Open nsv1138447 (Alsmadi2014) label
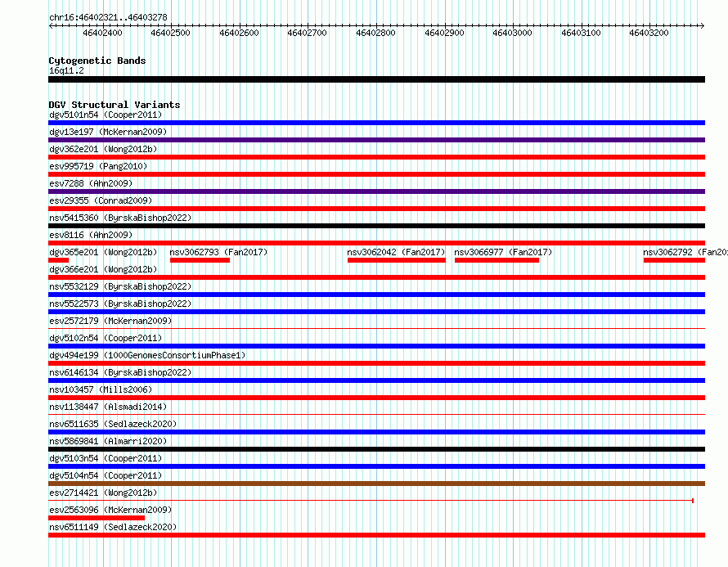The image size is (728, 567). (x=108, y=407)
